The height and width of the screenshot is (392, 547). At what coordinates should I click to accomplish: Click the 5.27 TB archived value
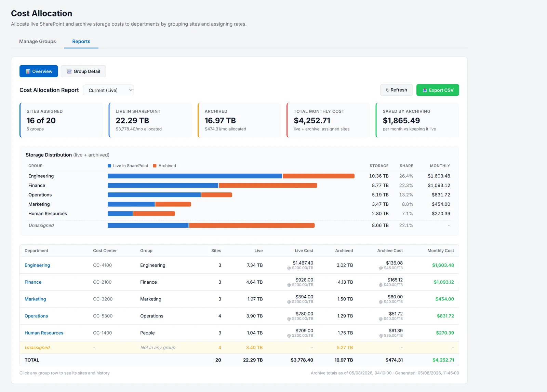pyautogui.click(x=345, y=348)
